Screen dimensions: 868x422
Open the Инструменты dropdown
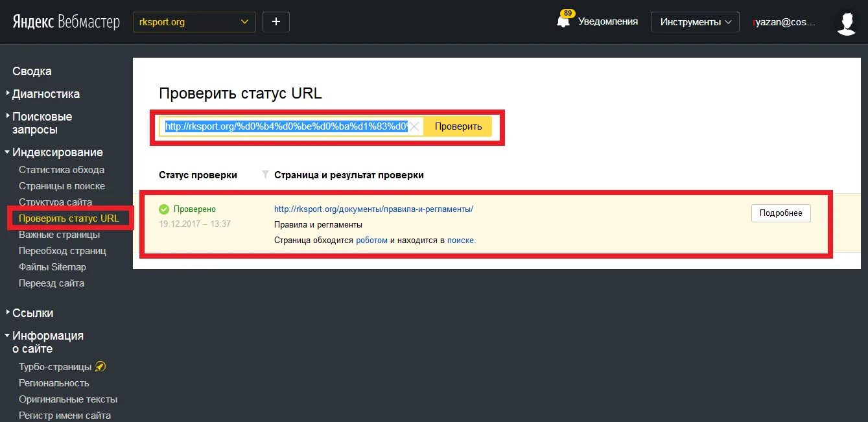point(694,21)
